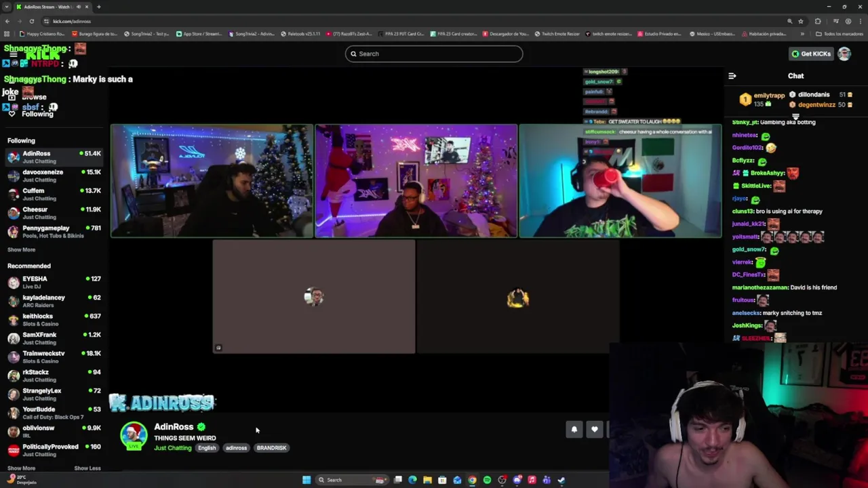Open the Browse icon in sidebar

12,97
